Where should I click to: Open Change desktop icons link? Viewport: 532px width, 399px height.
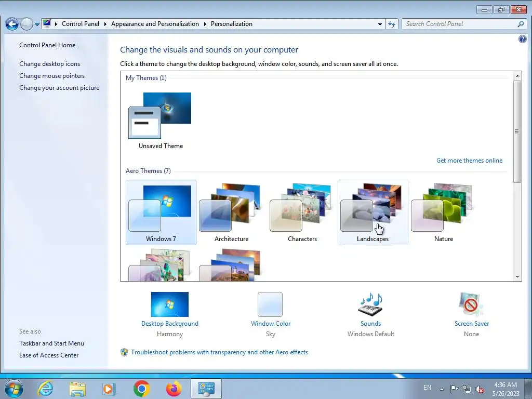coord(49,64)
